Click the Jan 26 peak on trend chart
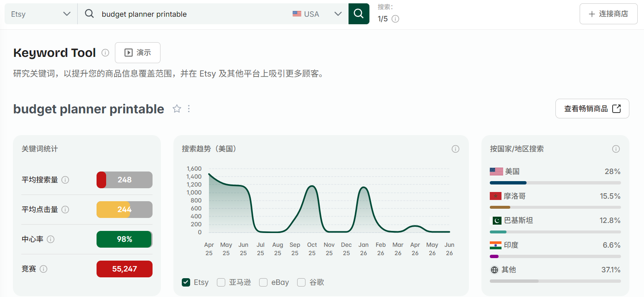This screenshot has height=297, width=644. click(x=364, y=187)
